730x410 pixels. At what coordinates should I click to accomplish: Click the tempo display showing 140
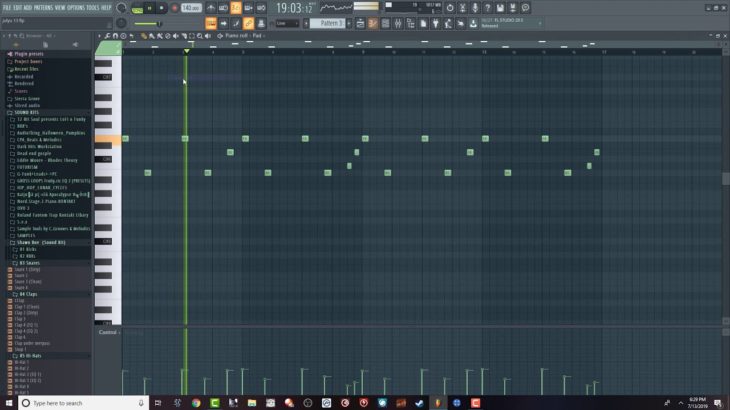point(190,8)
